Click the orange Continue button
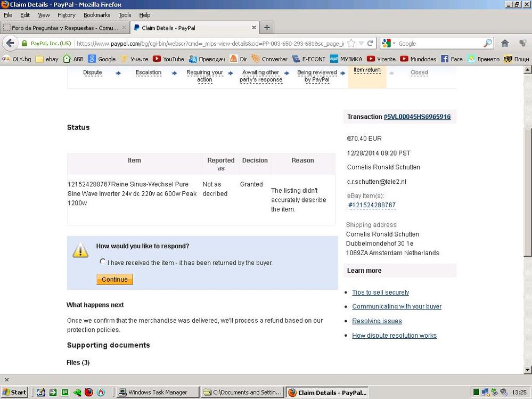This screenshot has height=399, width=532. click(114, 279)
